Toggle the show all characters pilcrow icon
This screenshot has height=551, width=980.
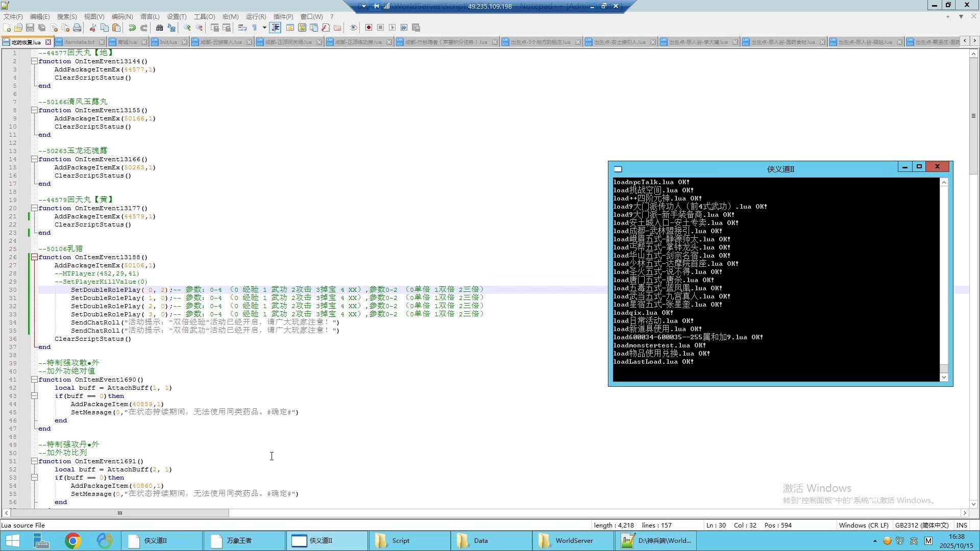pyautogui.click(x=254, y=28)
